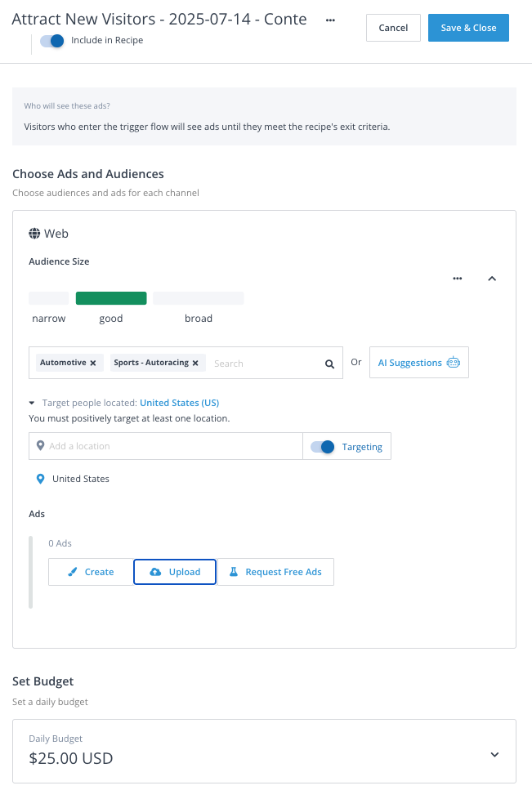The height and width of the screenshot is (799, 532).
Task: Click the Upload ad button label
Action: pyautogui.click(x=185, y=572)
